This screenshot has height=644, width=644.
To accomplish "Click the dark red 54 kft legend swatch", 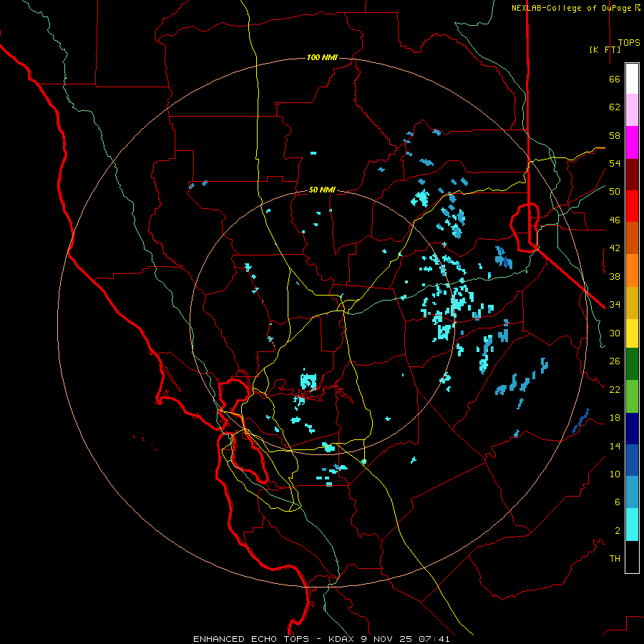I will [632, 175].
